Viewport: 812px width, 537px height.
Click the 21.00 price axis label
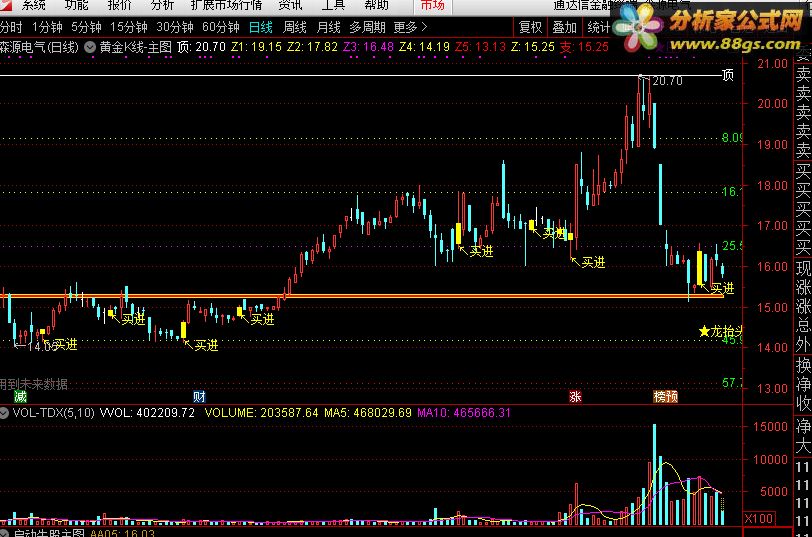click(x=772, y=64)
